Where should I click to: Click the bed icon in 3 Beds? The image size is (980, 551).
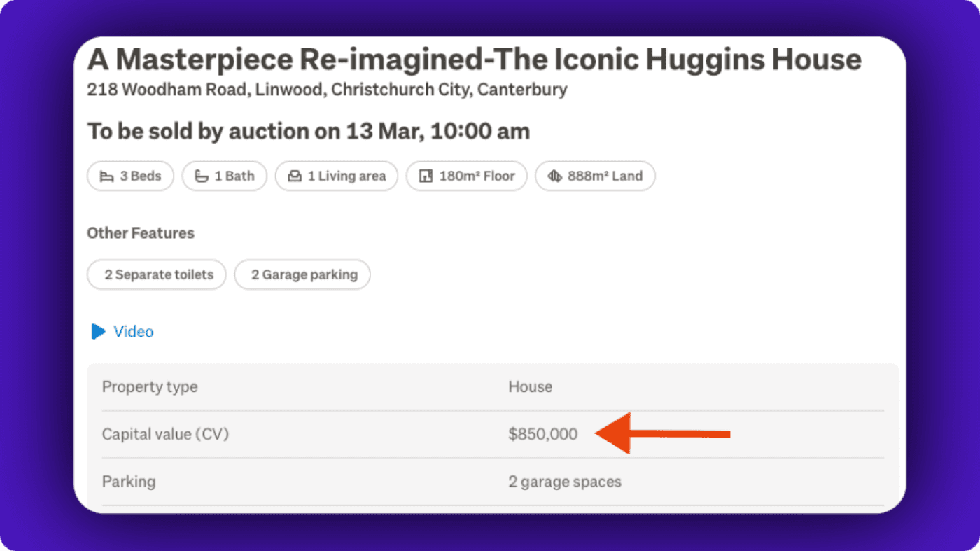pyautogui.click(x=106, y=176)
